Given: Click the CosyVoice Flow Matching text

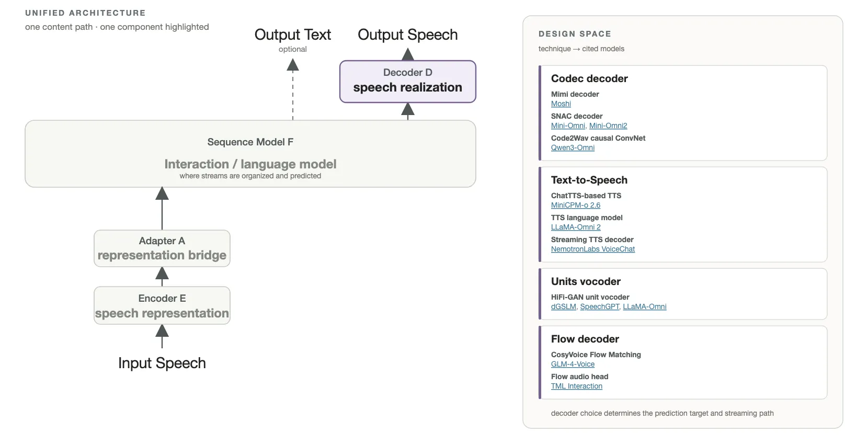Looking at the screenshot, I should pos(596,355).
